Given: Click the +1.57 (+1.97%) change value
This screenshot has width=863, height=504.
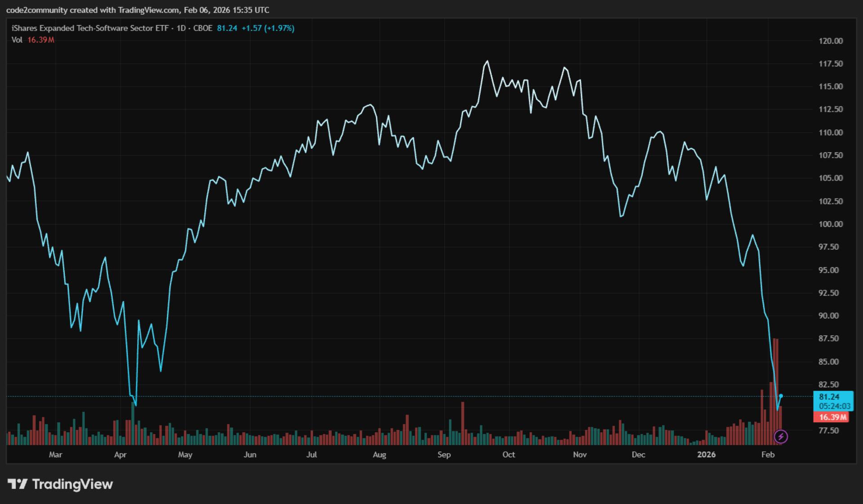Looking at the screenshot, I should [267, 28].
